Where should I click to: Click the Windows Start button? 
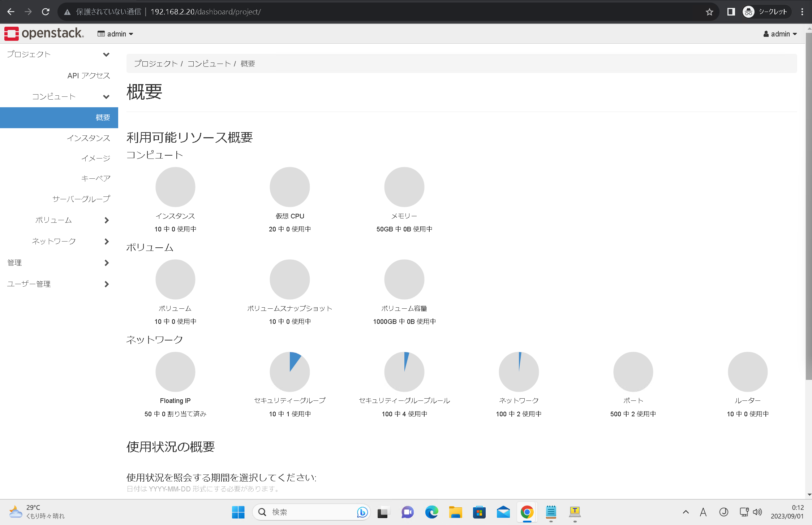click(x=238, y=512)
